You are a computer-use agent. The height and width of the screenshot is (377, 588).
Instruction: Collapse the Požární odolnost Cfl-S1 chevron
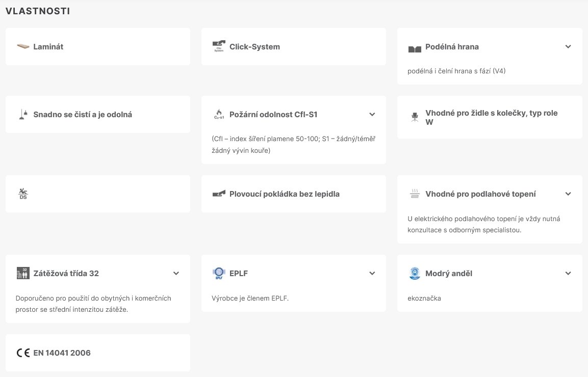372,115
